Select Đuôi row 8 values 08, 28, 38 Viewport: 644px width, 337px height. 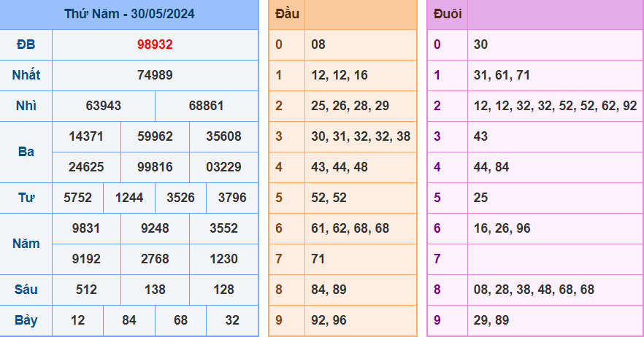[x=534, y=290]
